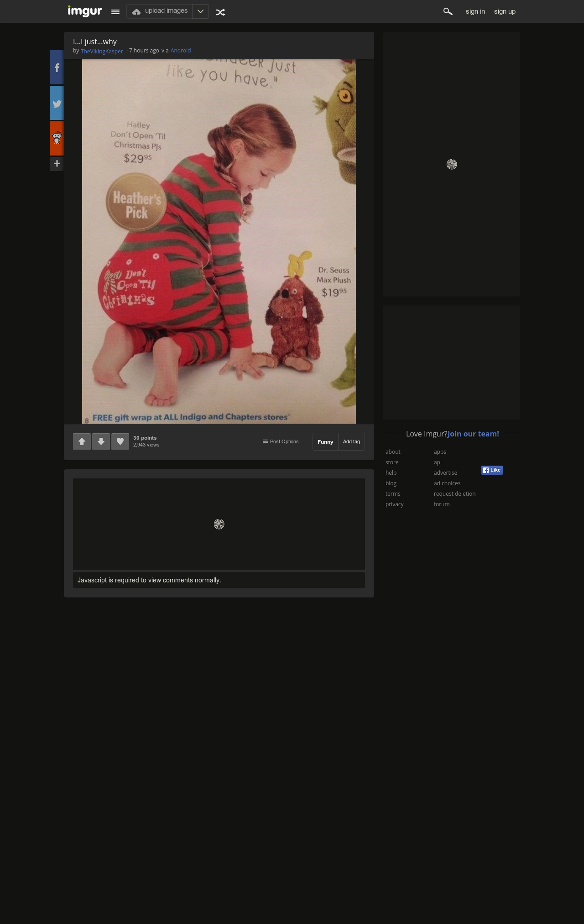This screenshot has width=584, height=924.
Task: Click the imgur logo
Action: [x=85, y=11]
